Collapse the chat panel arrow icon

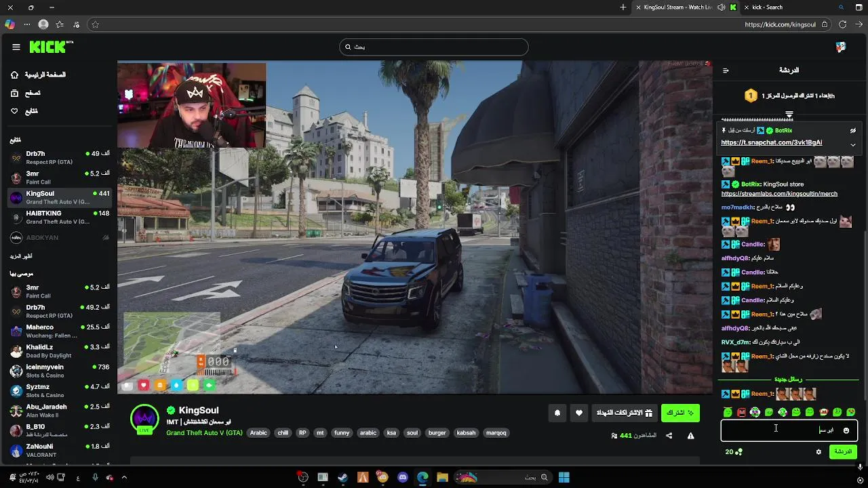click(726, 70)
